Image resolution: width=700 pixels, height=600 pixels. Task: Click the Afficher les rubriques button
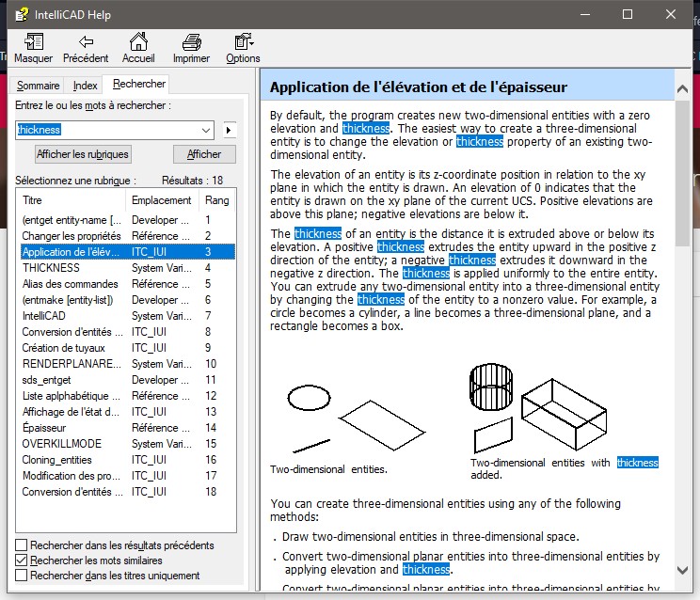tap(83, 154)
